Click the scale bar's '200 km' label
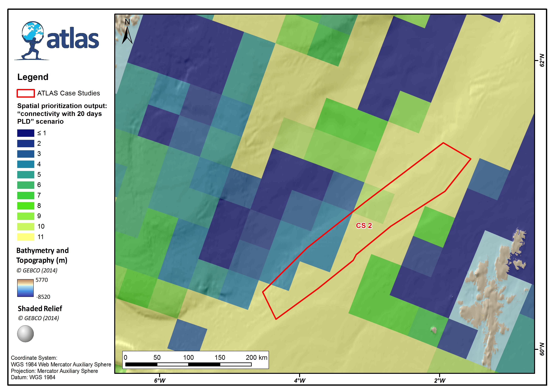Viewport: 554px width, 392px height. 256,358
